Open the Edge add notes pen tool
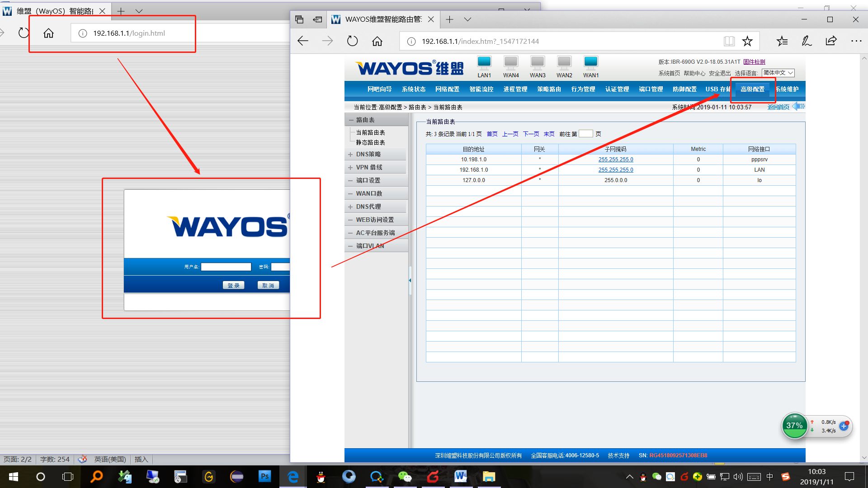The width and height of the screenshot is (868, 488). tap(807, 41)
